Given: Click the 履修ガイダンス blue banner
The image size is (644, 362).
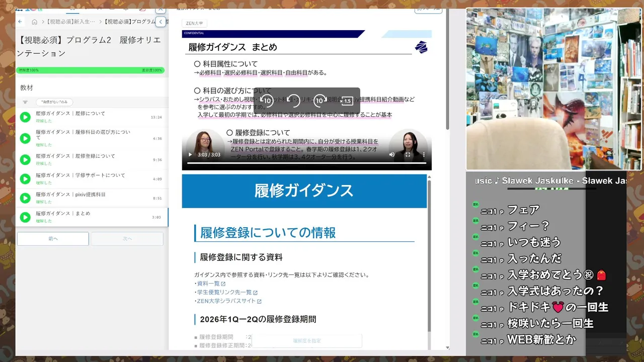Looking at the screenshot, I should pos(304,191).
